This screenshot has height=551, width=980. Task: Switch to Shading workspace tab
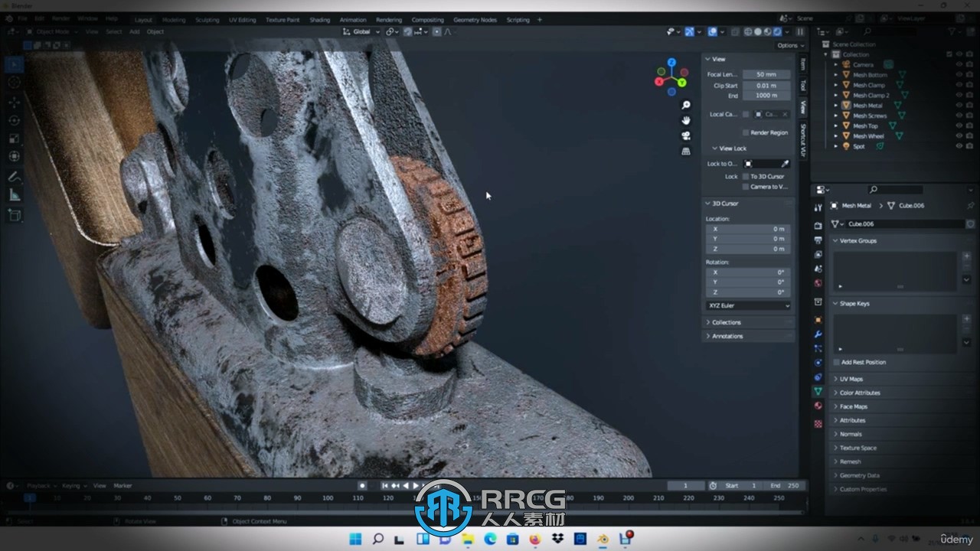(319, 20)
